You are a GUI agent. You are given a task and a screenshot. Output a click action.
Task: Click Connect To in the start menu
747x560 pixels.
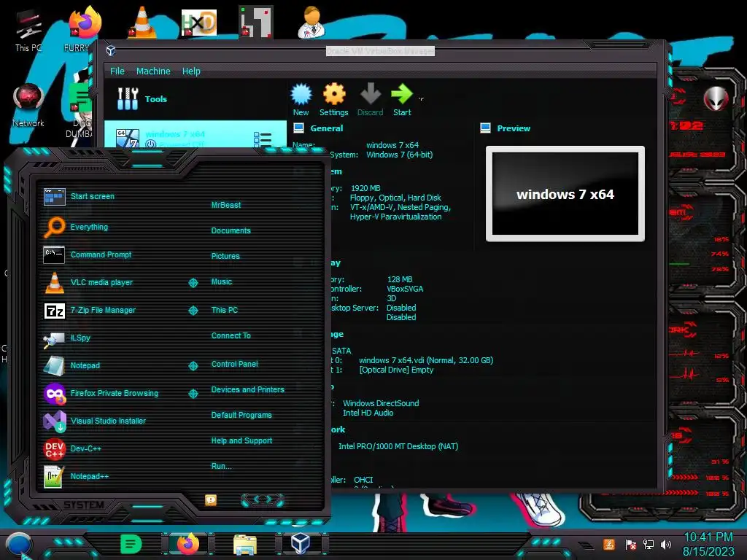[231, 335]
